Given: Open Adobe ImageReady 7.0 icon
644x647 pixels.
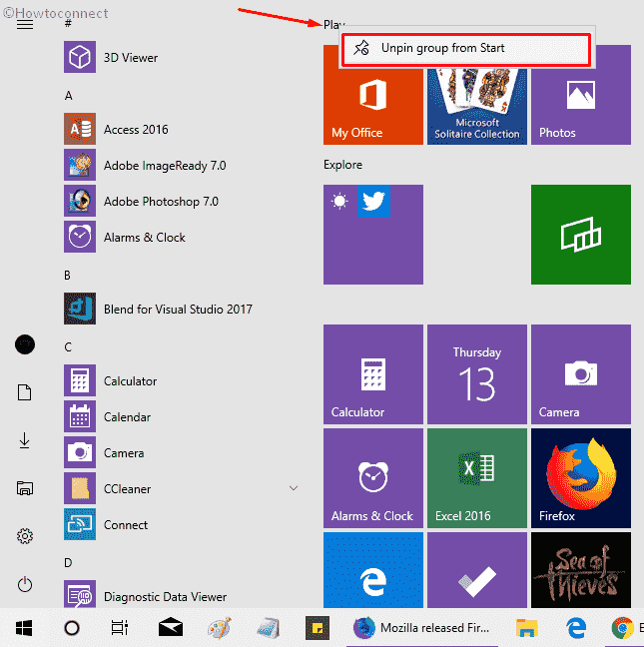Looking at the screenshot, I should (80, 165).
